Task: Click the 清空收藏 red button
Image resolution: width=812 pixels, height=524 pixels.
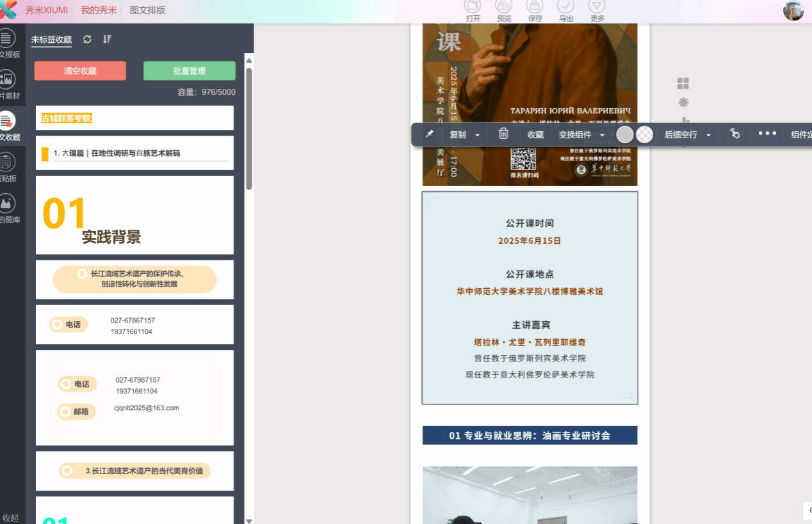Action: click(x=80, y=71)
